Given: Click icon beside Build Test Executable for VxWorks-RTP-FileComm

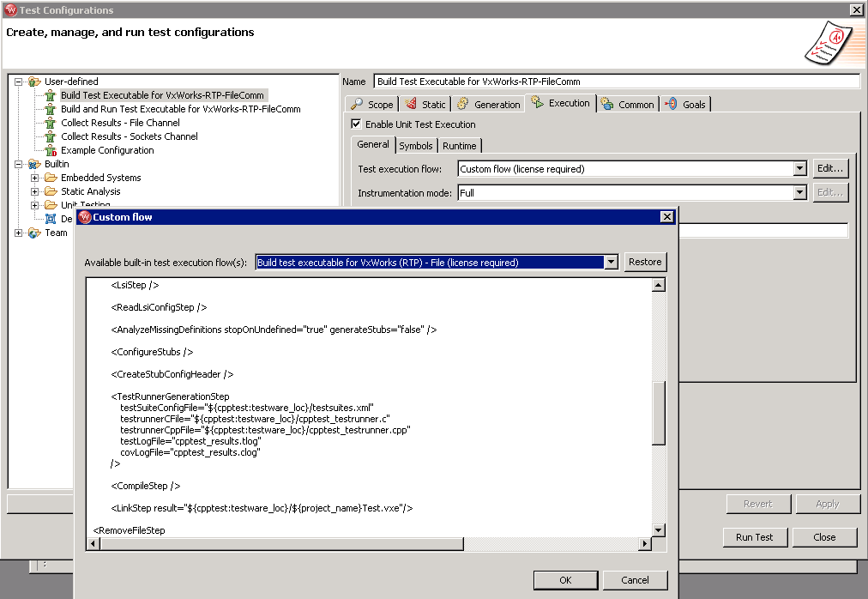Looking at the screenshot, I should 51,95.
